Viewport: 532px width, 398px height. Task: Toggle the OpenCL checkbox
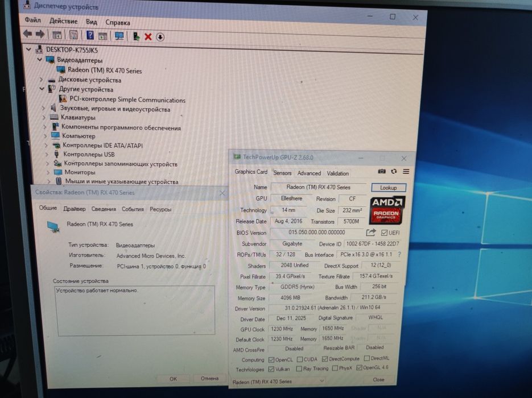click(271, 359)
